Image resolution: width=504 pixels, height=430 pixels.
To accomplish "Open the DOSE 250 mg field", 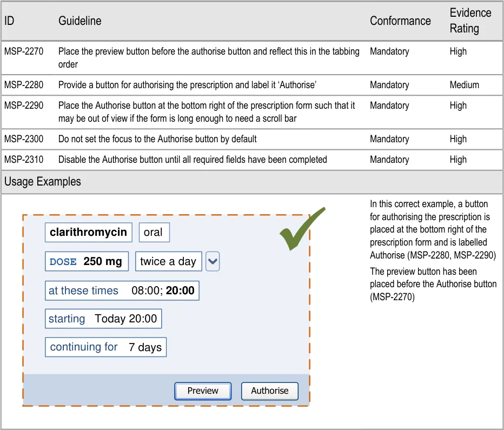I will (x=87, y=262).
